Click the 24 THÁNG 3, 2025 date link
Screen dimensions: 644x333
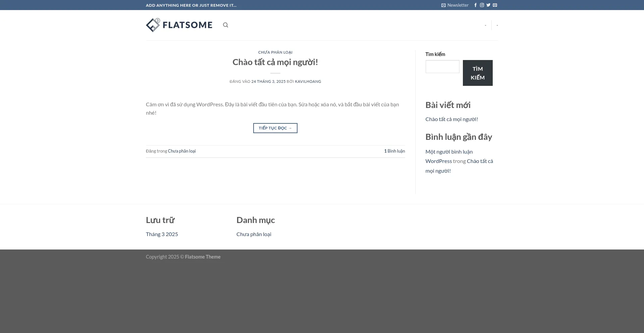click(x=268, y=81)
